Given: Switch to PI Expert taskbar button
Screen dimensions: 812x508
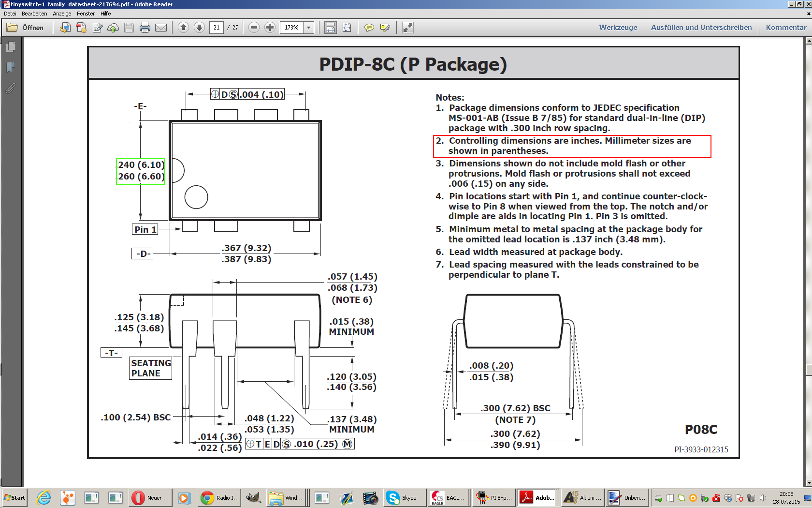Looking at the screenshot, I should click(493, 498).
